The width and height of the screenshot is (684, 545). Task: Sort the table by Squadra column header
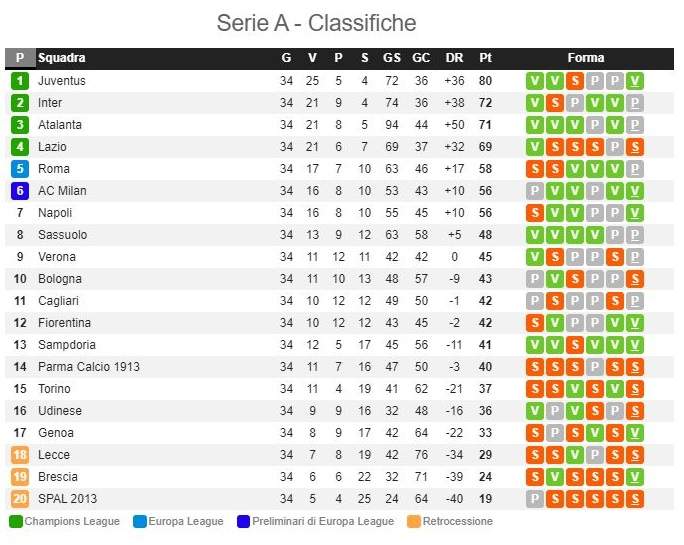(x=62, y=58)
